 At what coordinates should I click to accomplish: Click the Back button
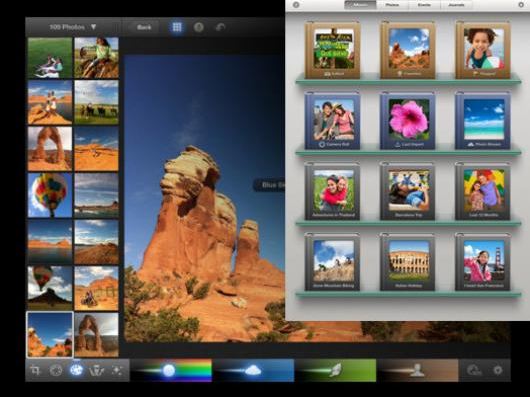[144, 27]
